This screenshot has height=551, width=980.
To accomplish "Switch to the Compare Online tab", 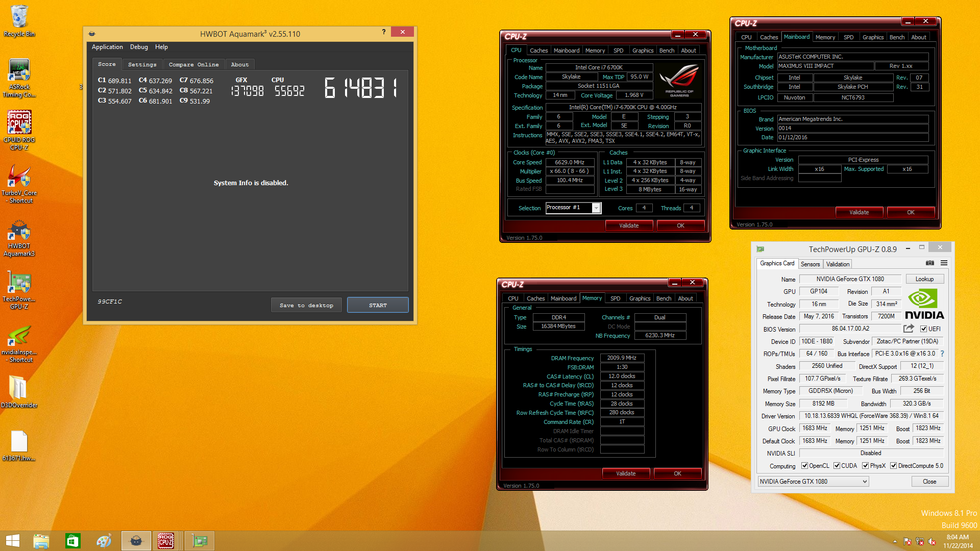I will (194, 64).
